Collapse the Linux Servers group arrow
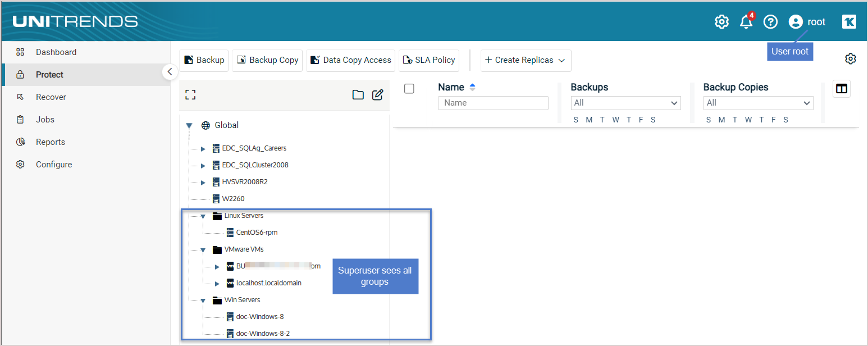 [x=203, y=216]
